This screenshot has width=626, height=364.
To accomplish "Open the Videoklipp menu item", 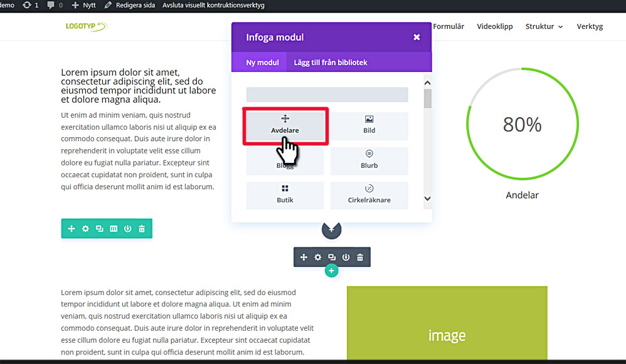I will click(495, 26).
